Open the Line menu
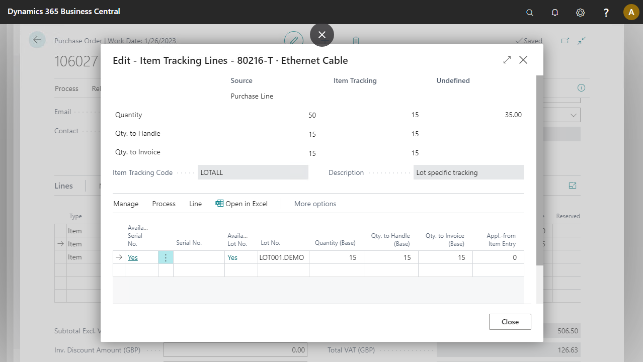644x362 pixels. coord(195,204)
